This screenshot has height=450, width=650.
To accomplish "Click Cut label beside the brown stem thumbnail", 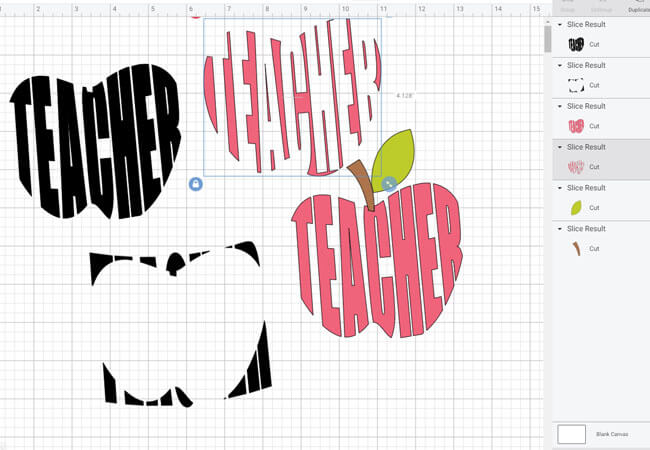I will pyautogui.click(x=594, y=249).
